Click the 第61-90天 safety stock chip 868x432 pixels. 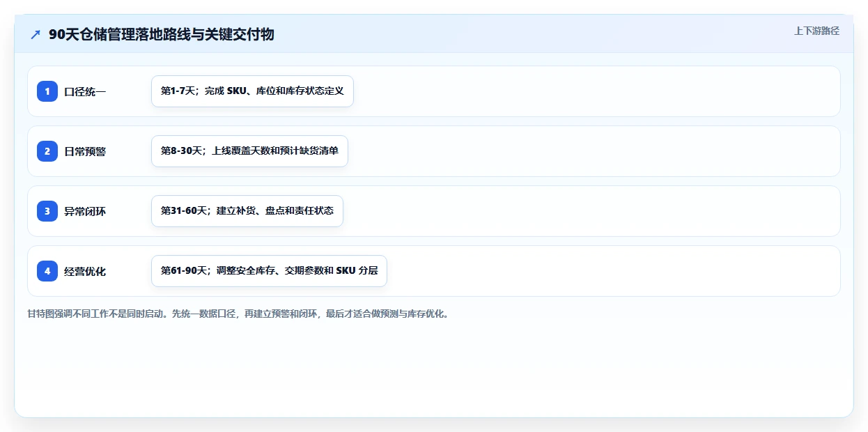269,271
